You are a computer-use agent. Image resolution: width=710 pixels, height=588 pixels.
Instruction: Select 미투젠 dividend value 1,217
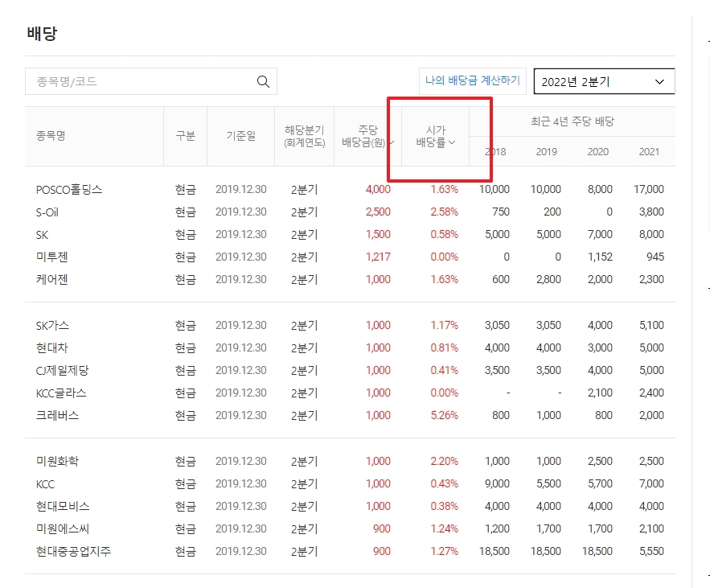pyautogui.click(x=378, y=257)
